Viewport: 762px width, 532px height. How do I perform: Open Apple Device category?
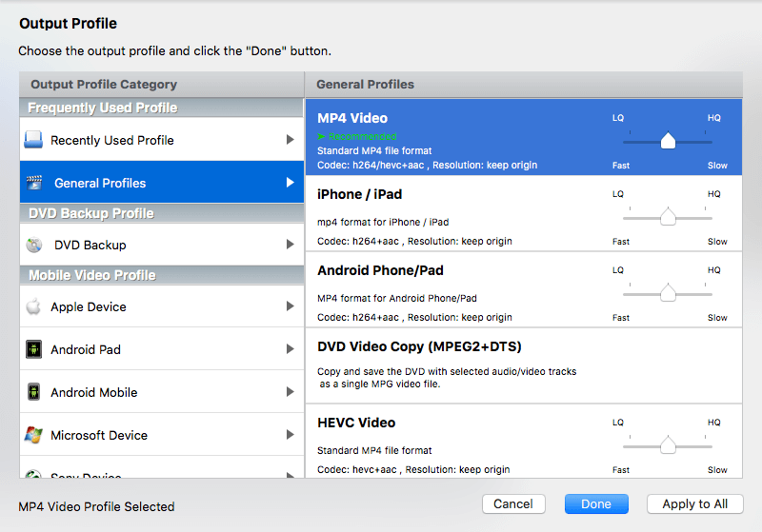(x=162, y=306)
